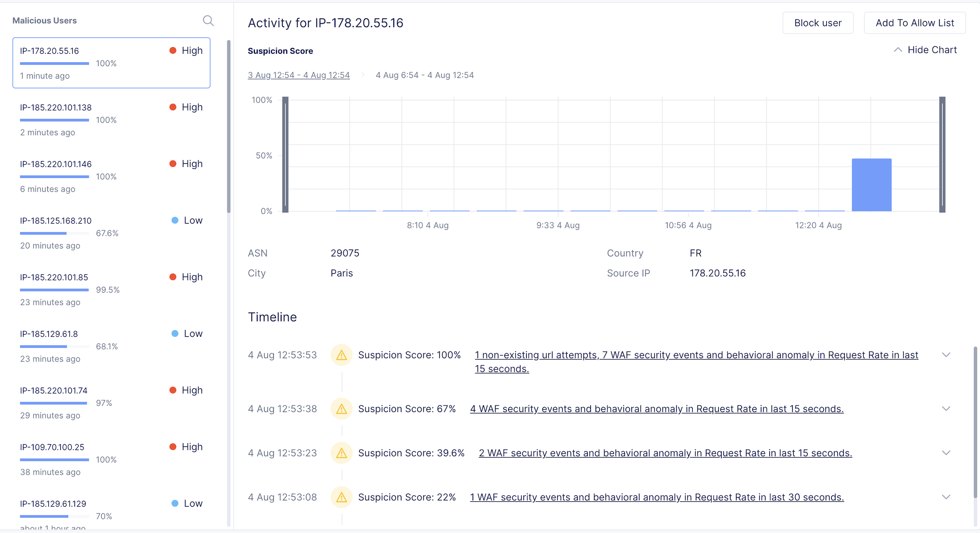Click warning icon for 100% suspicion event
The height and width of the screenshot is (533, 980).
point(341,355)
